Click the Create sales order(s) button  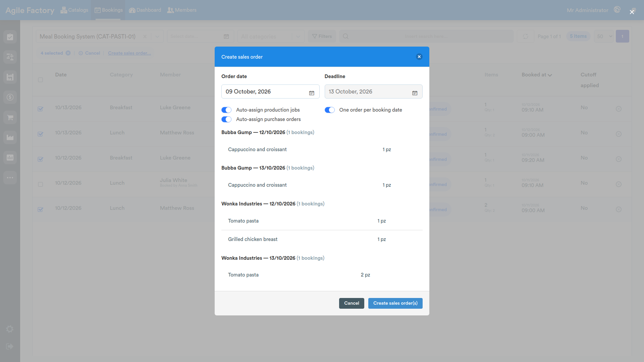pos(395,303)
